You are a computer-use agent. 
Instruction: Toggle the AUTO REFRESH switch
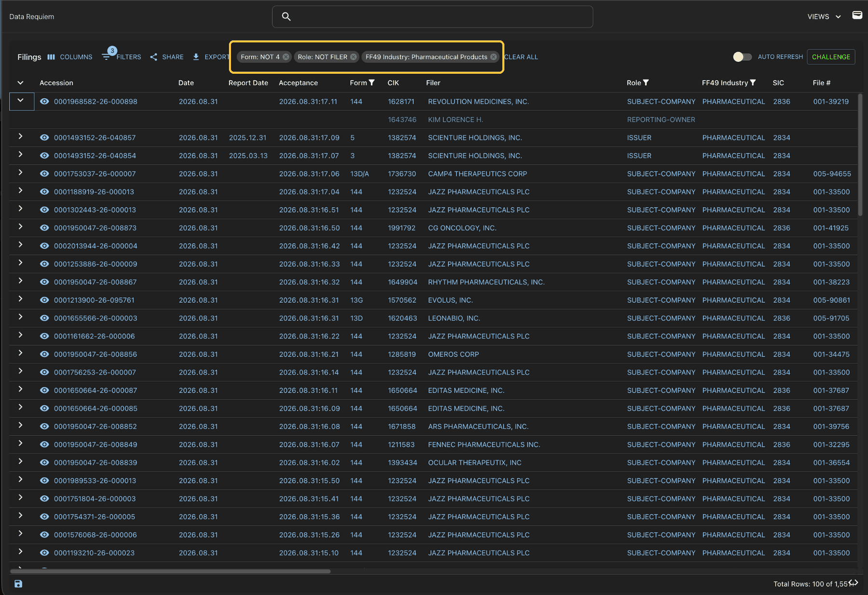tap(742, 57)
